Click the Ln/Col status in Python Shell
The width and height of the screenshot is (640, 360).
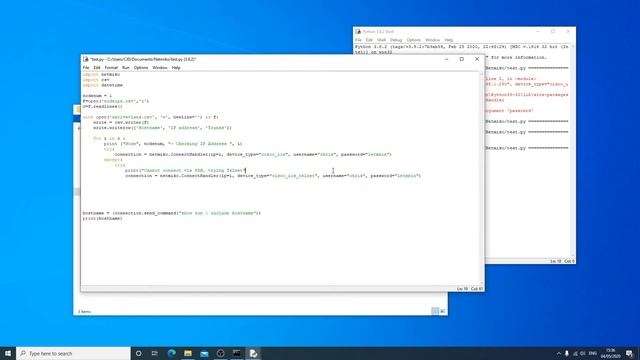(x=562, y=261)
